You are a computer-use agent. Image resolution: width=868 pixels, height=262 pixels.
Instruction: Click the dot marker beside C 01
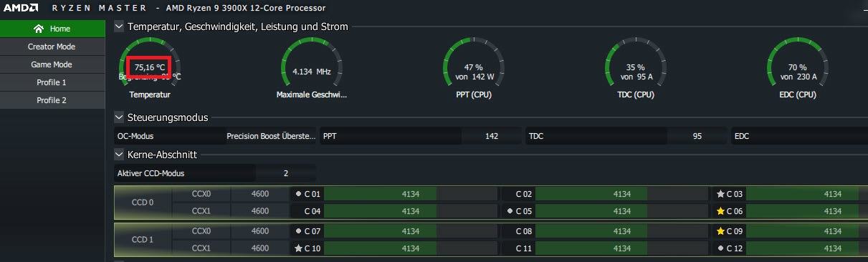(x=298, y=194)
